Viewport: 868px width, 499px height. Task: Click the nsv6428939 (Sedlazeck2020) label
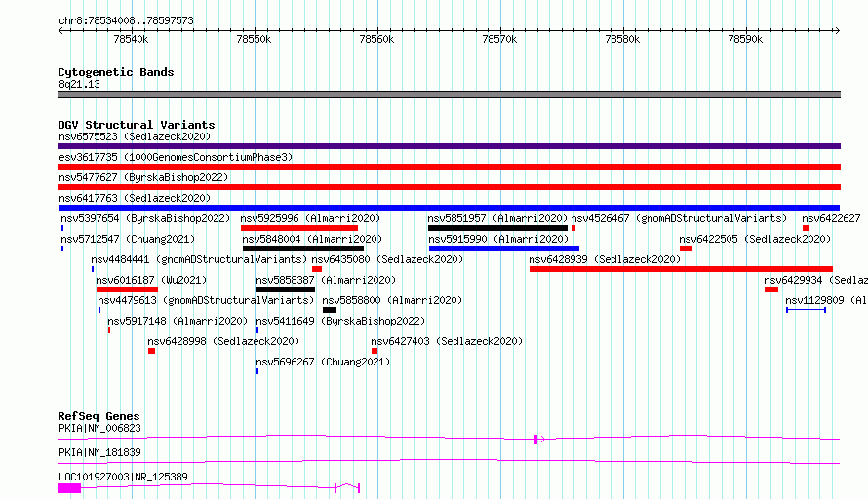605,259
